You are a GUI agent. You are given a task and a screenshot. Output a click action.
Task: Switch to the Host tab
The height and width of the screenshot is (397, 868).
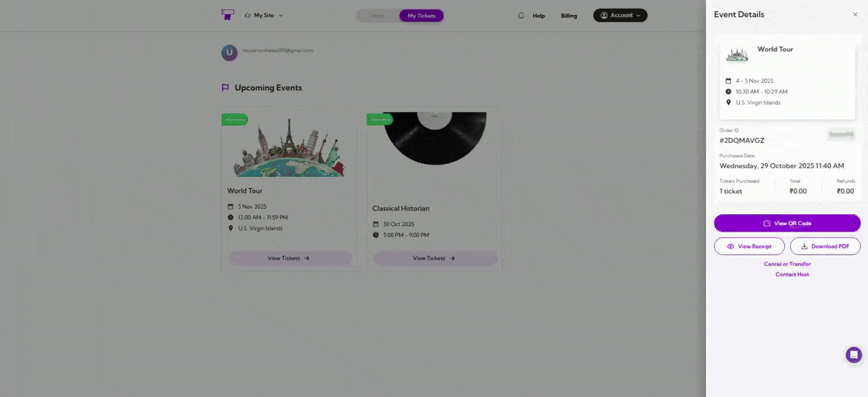pos(378,16)
